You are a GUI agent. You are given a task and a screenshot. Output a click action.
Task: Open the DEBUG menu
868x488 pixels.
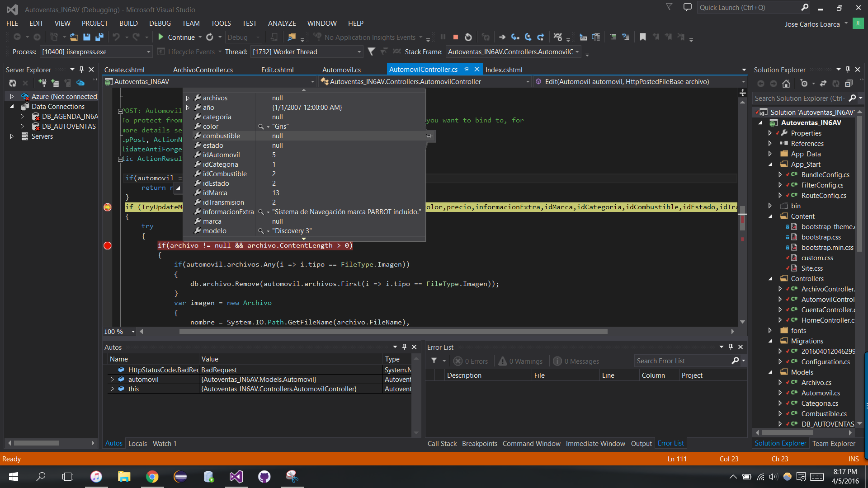click(x=160, y=23)
